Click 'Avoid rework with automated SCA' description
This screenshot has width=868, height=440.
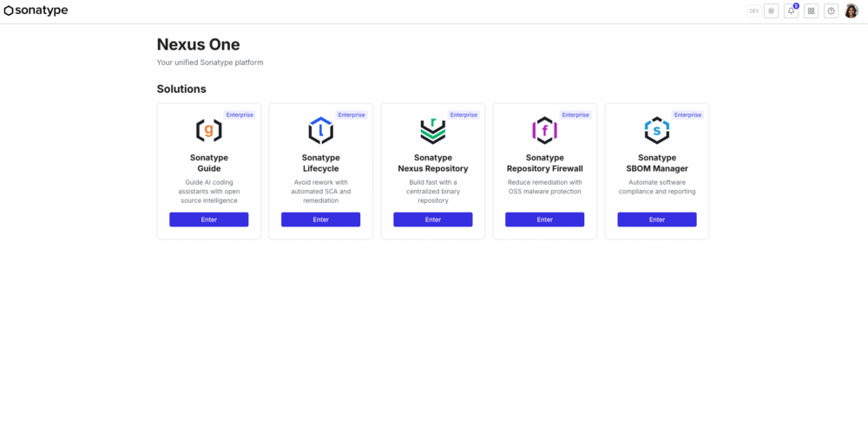(320, 192)
